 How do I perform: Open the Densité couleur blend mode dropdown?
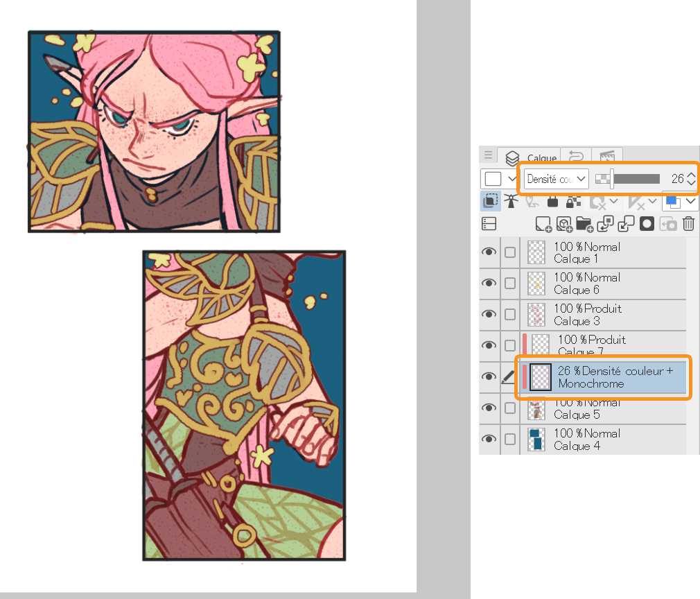[557, 179]
